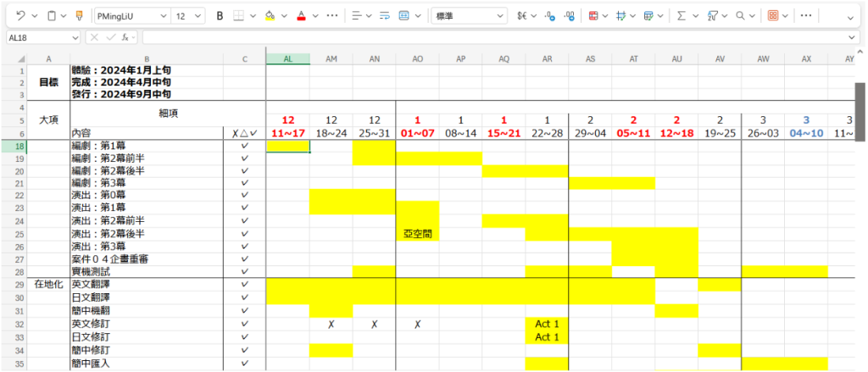868x372 pixels.
Task: Activate the Format Painter brush
Action: point(79,15)
